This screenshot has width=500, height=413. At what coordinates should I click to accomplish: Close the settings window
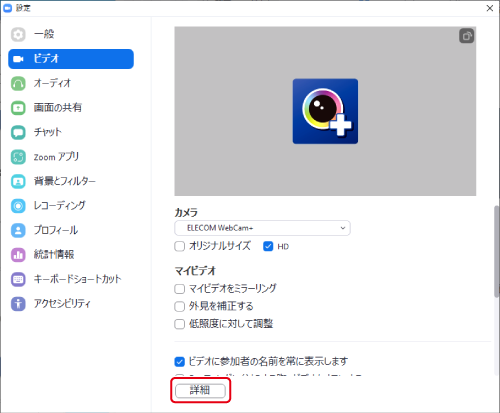490,8
